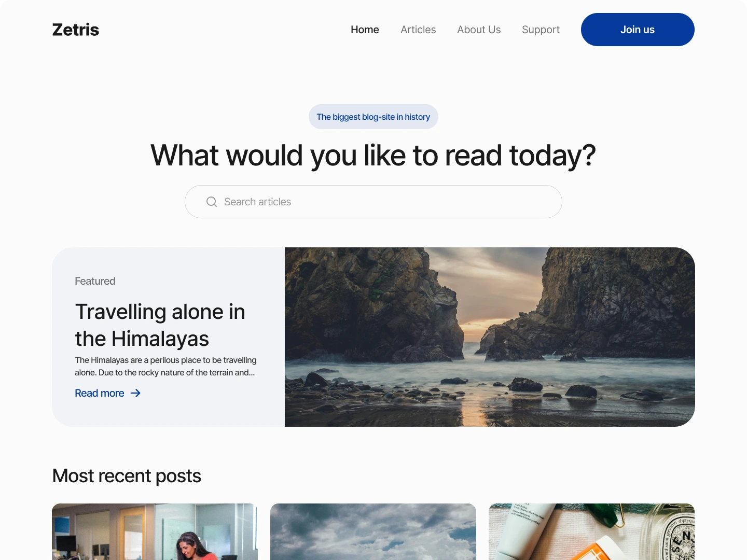Image resolution: width=747 pixels, height=560 pixels.
Task: Open the Home menu item
Action: point(365,30)
